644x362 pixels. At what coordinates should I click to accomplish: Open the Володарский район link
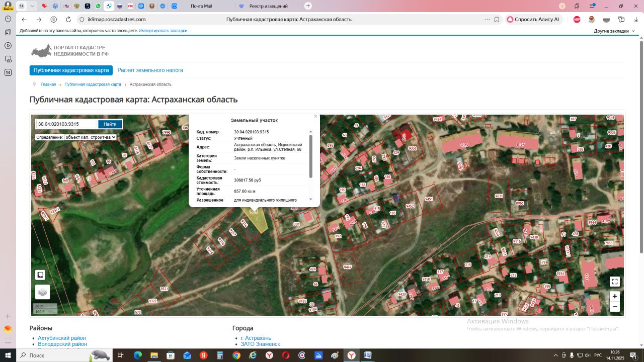(62, 344)
